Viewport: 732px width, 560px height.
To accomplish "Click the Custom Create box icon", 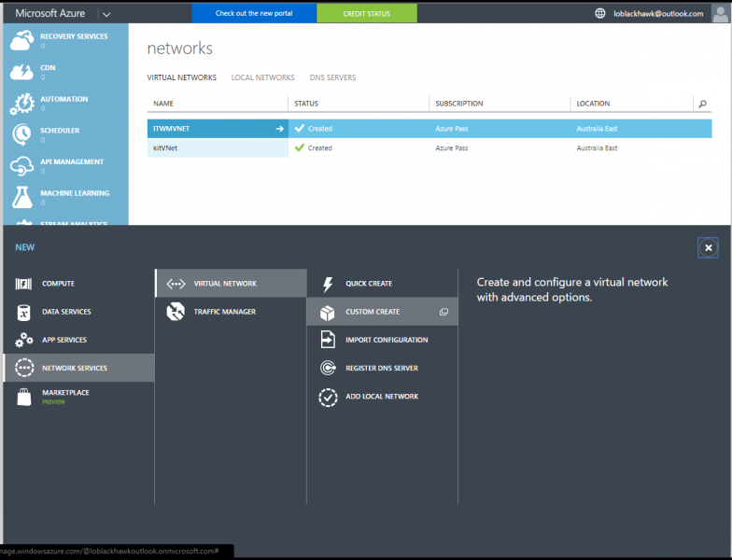I will [327, 313].
